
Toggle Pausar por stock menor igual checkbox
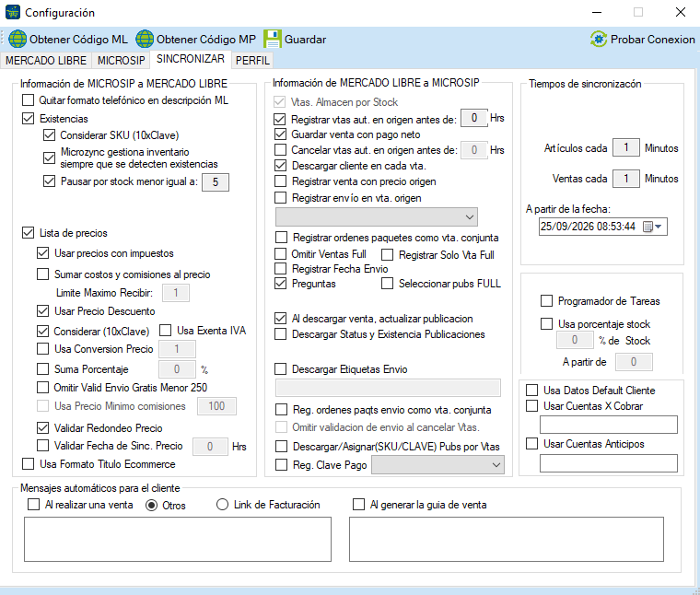click(x=49, y=181)
